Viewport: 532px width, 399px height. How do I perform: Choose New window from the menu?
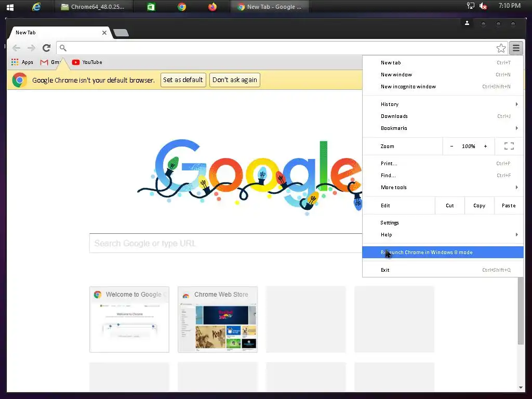(x=443, y=75)
